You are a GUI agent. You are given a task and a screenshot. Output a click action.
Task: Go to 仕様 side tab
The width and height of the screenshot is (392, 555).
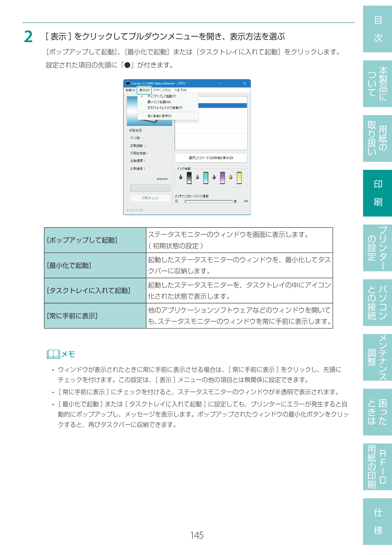[x=377, y=521]
